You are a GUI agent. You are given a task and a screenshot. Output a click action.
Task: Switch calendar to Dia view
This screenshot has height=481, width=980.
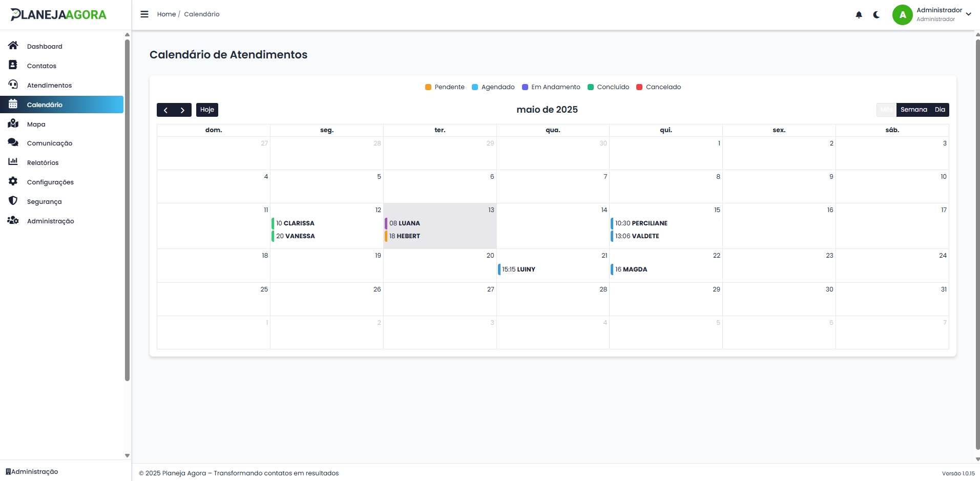(940, 110)
